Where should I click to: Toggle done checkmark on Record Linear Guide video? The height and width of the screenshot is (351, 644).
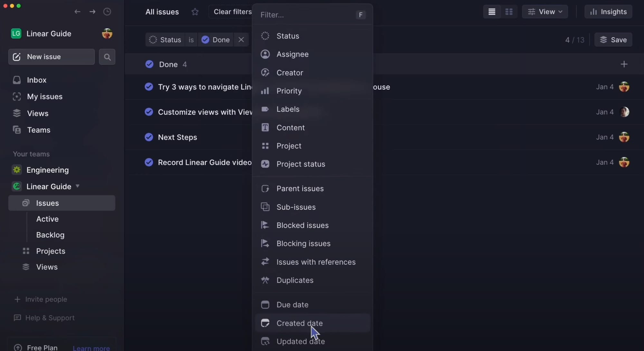149,162
